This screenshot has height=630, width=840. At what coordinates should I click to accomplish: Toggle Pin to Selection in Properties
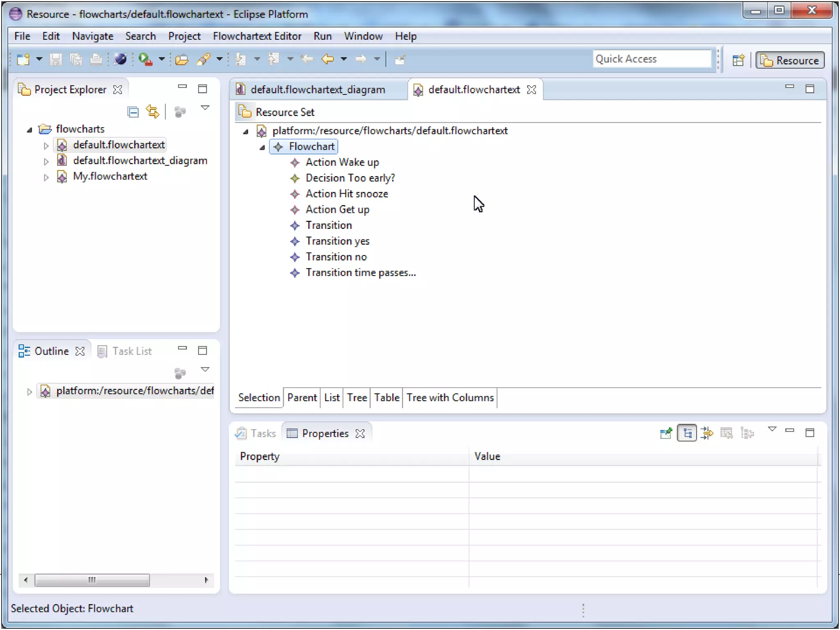tap(666, 433)
